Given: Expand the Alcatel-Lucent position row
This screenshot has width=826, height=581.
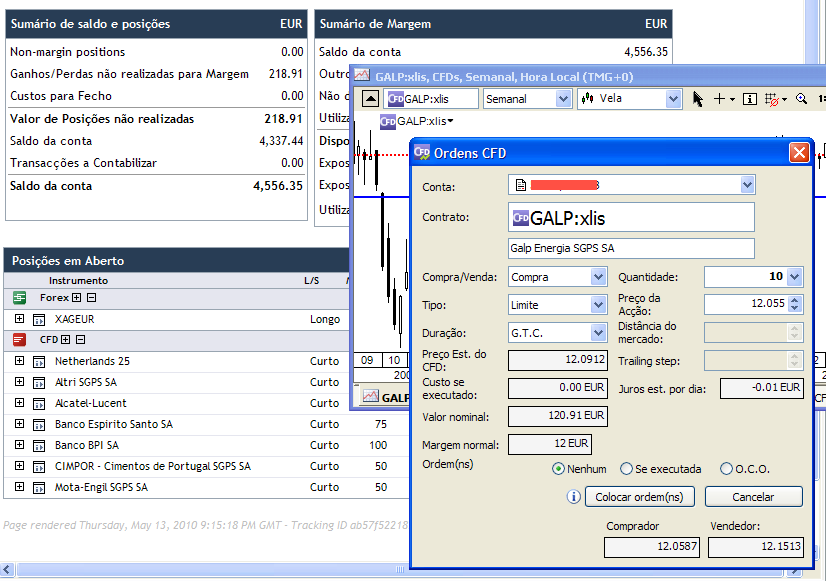Looking at the screenshot, I should (19, 403).
